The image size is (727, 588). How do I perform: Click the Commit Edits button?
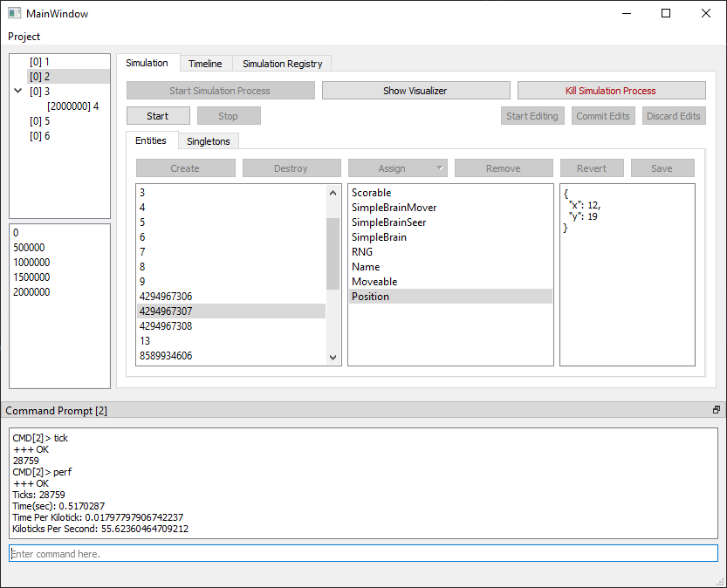click(x=603, y=116)
